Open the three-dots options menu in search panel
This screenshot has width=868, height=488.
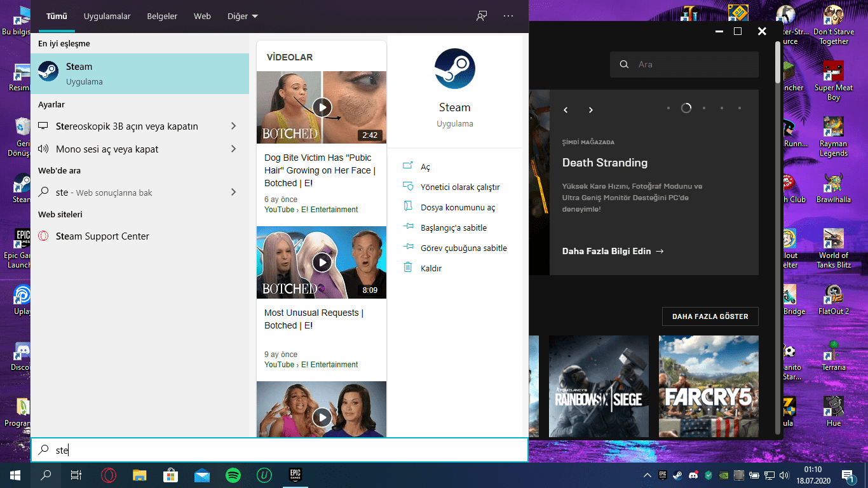coord(508,16)
